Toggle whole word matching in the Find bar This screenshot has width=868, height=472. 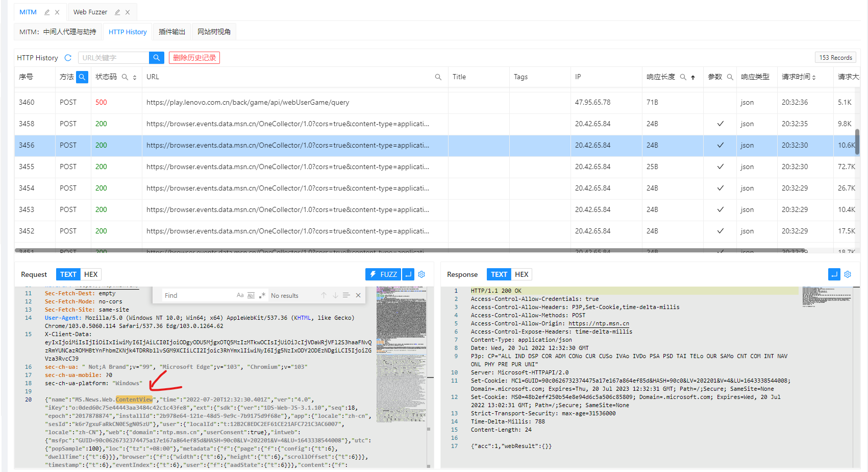251,295
